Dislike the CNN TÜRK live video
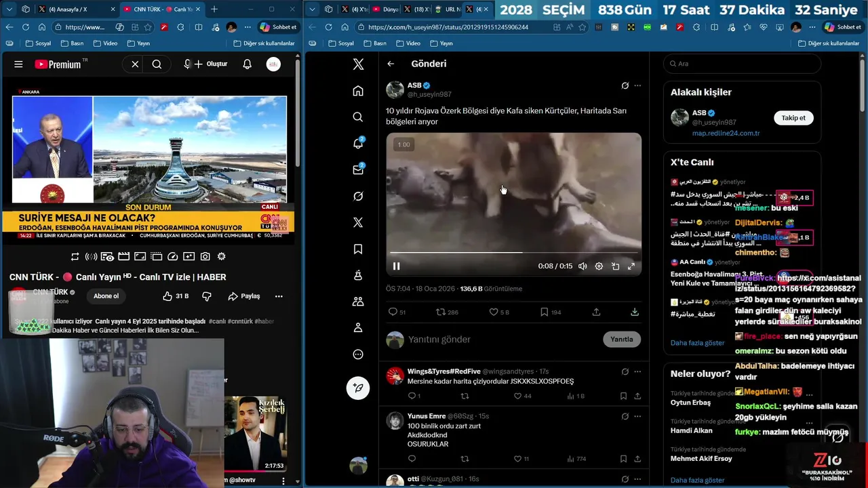 click(207, 296)
